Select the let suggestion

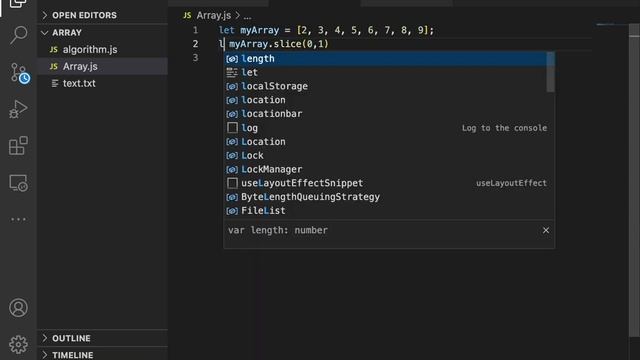point(386,72)
